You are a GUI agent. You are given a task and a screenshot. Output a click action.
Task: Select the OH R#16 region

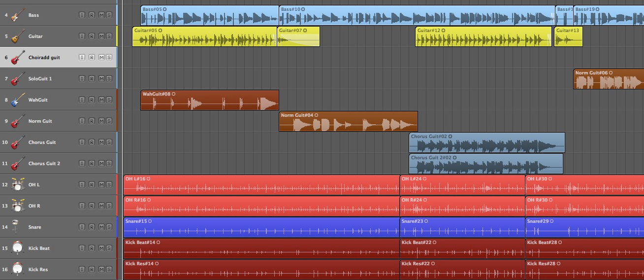click(x=261, y=206)
